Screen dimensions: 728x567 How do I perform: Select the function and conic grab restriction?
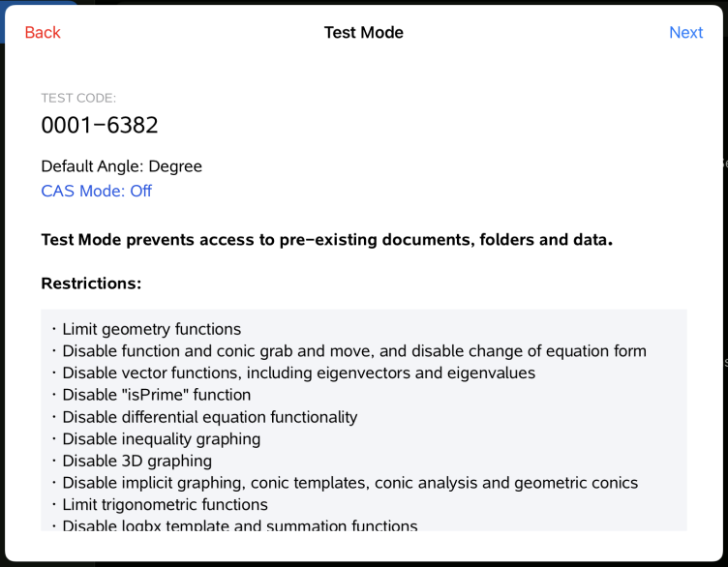[354, 351]
